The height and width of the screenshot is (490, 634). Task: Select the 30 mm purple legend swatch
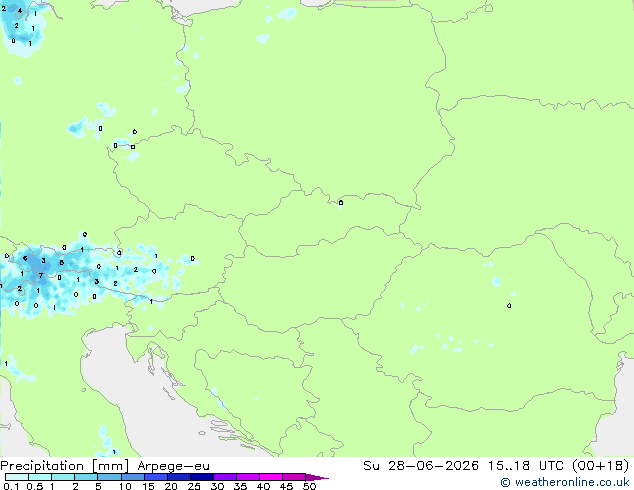click(224, 477)
